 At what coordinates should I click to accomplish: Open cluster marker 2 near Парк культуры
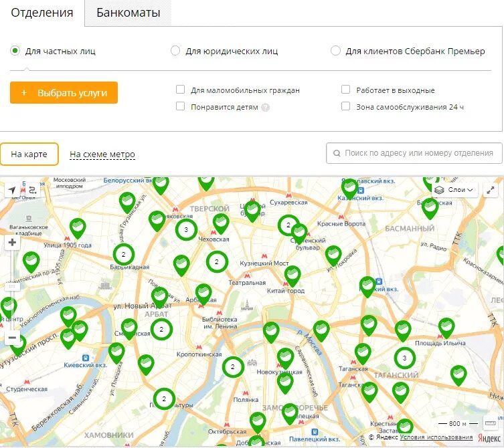pyautogui.click(x=164, y=399)
